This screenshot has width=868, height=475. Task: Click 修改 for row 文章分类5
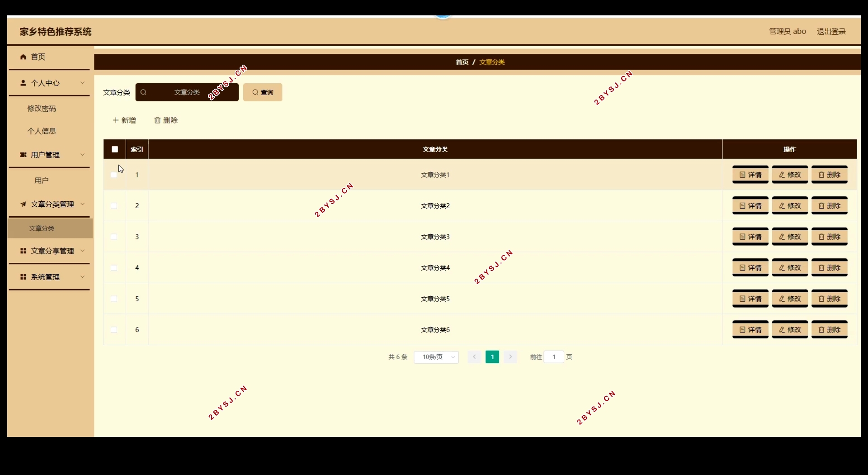[x=790, y=299]
